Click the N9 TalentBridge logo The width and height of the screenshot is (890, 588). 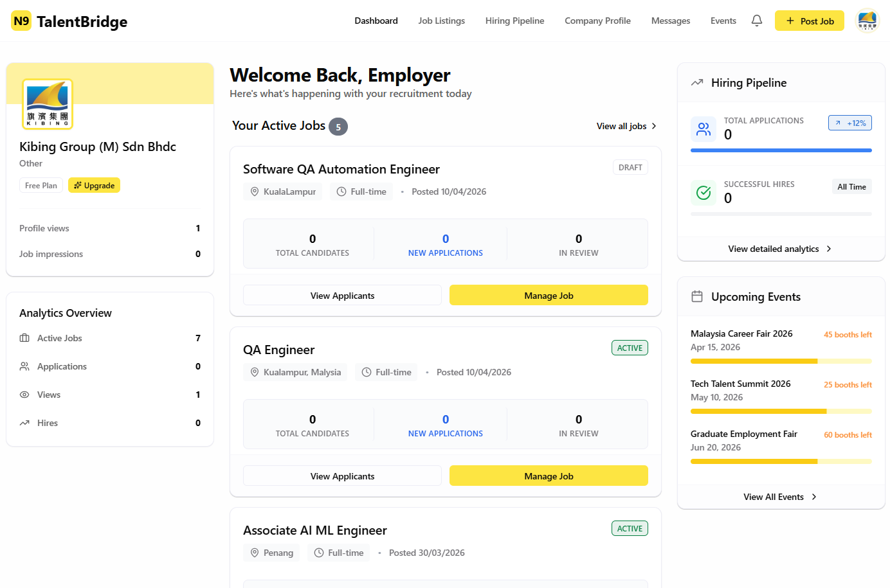click(69, 21)
